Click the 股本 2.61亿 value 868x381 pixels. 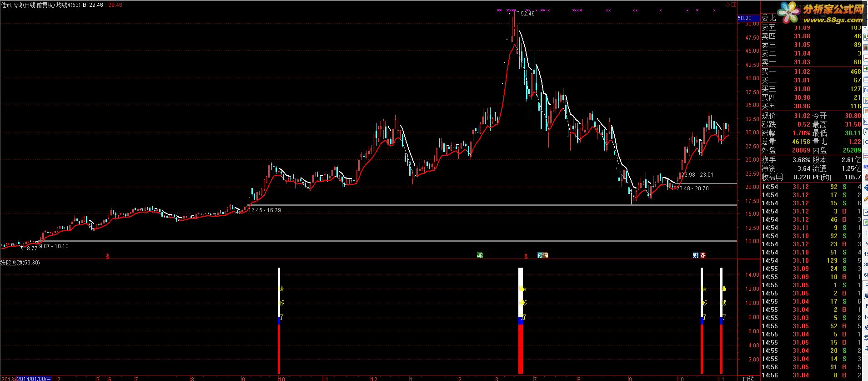[851, 160]
